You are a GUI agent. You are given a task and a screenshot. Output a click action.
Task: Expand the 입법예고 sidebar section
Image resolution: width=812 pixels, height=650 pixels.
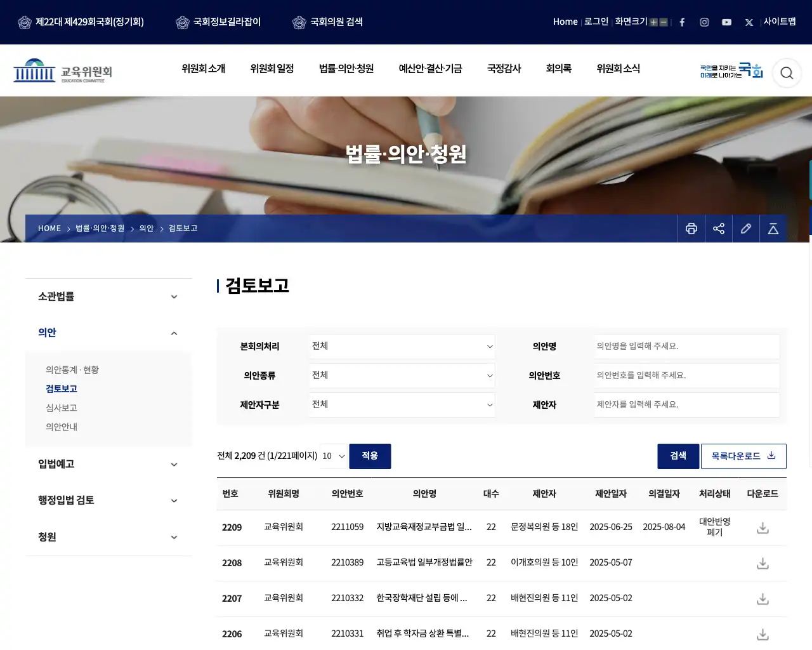point(108,464)
